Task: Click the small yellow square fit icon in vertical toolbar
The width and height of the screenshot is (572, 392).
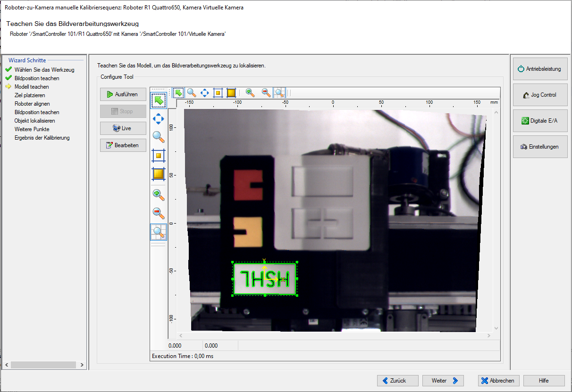Action: click(159, 155)
